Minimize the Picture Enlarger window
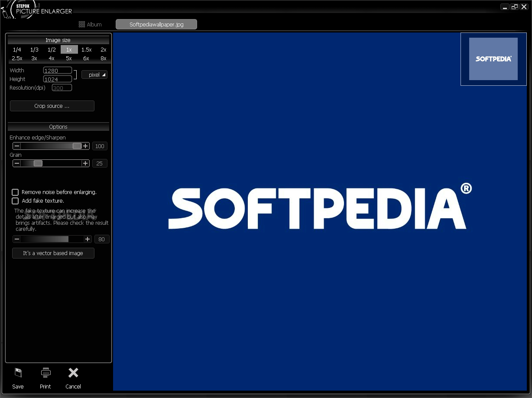The image size is (532, 398). coord(505,7)
